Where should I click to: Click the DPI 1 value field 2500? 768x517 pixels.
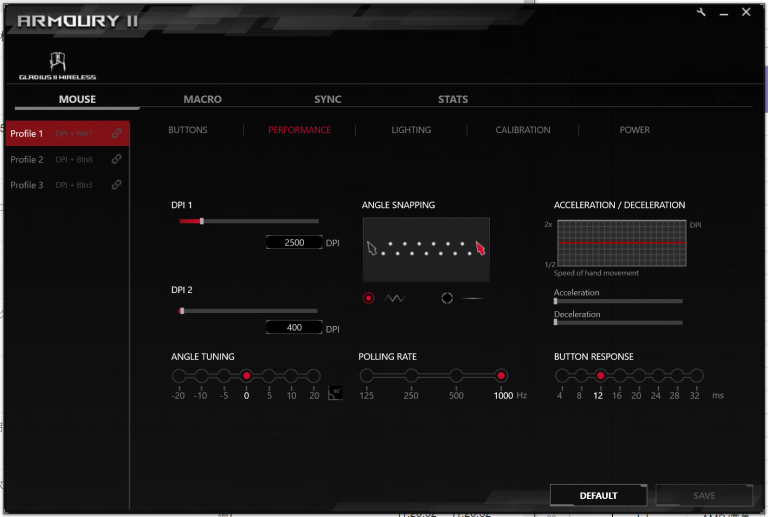[294, 242]
